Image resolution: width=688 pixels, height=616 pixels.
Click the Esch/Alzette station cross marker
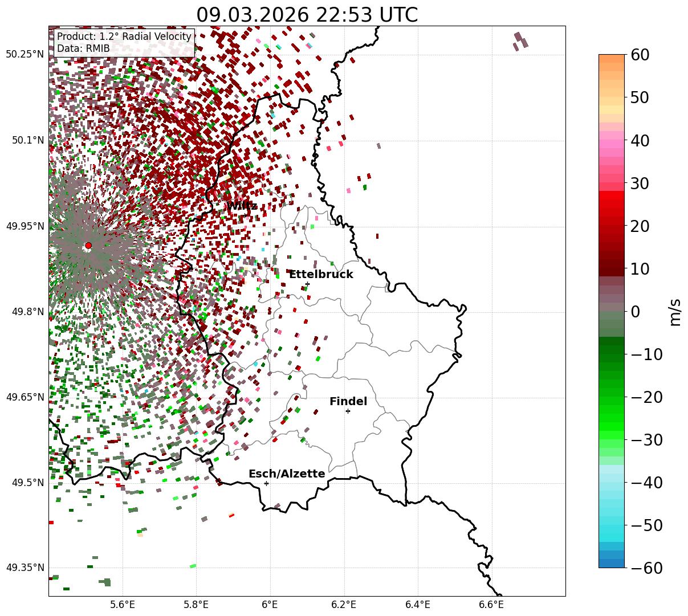click(266, 483)
